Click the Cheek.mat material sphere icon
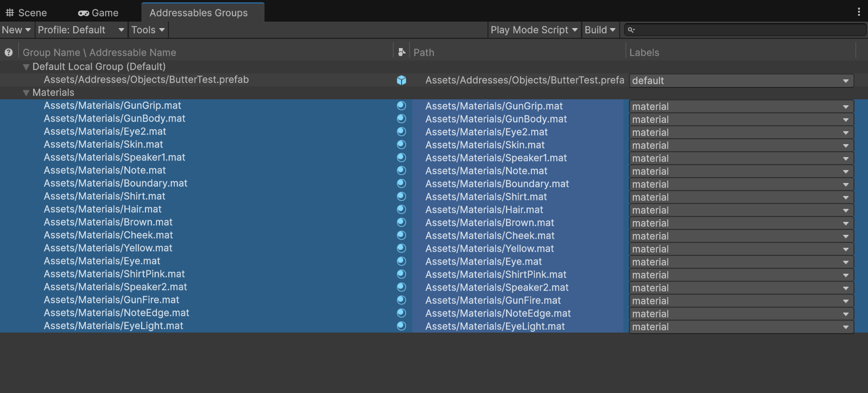Viewport: 868px width, 393px height. coord(401,235)
